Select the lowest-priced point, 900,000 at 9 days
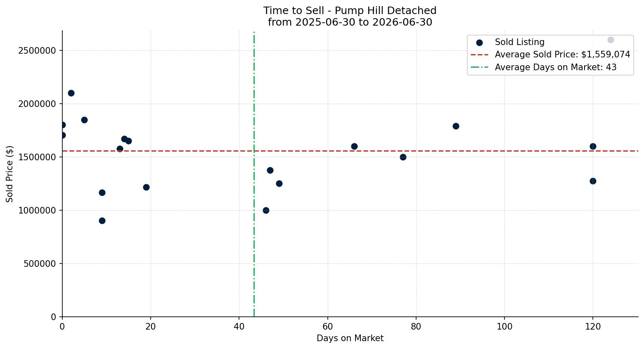 [x=102, y=221]
